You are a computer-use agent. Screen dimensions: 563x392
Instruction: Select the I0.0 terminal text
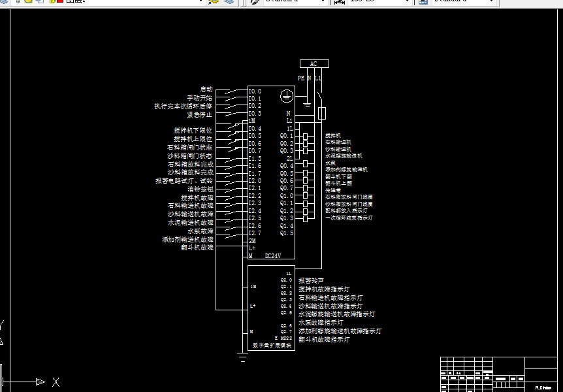[x=255, y=91]
